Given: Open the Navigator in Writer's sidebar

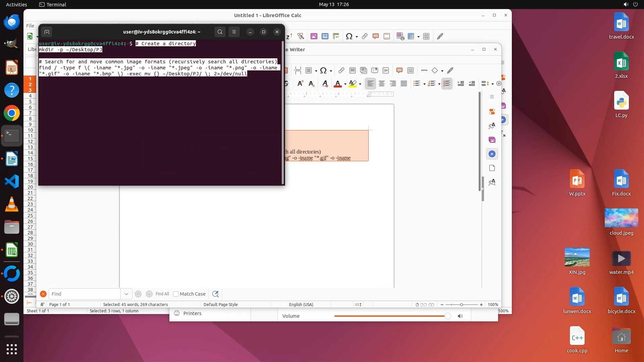Looking at the screenshot, I should (492, 154).
